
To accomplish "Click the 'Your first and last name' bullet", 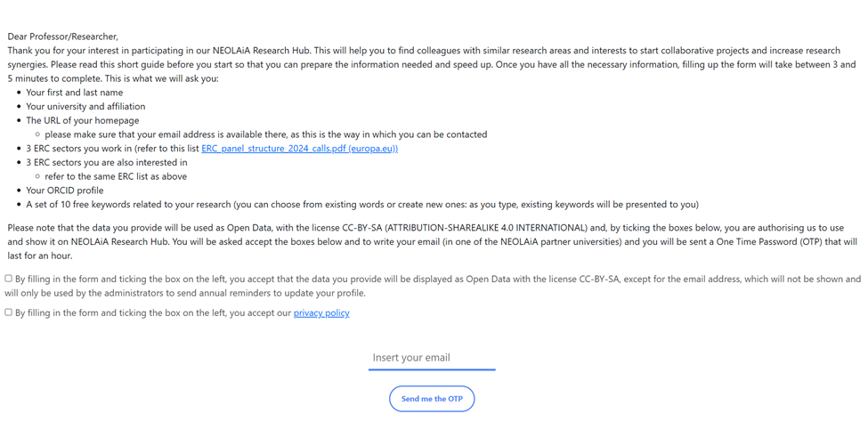I will point(75,93).
